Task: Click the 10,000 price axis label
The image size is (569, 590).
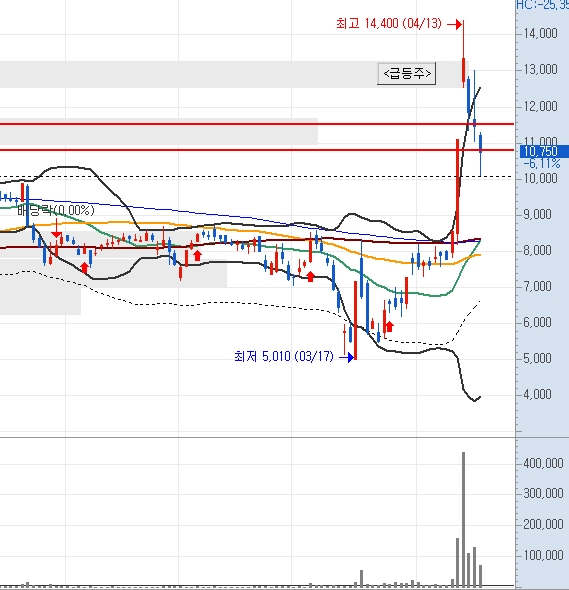Action: click(x=540, y=178)
